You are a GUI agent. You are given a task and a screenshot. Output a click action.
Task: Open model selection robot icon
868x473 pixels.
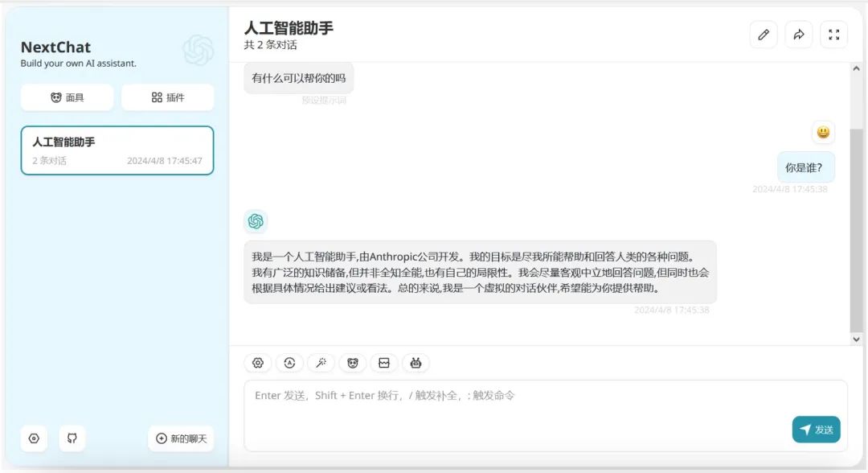point(416,363)
